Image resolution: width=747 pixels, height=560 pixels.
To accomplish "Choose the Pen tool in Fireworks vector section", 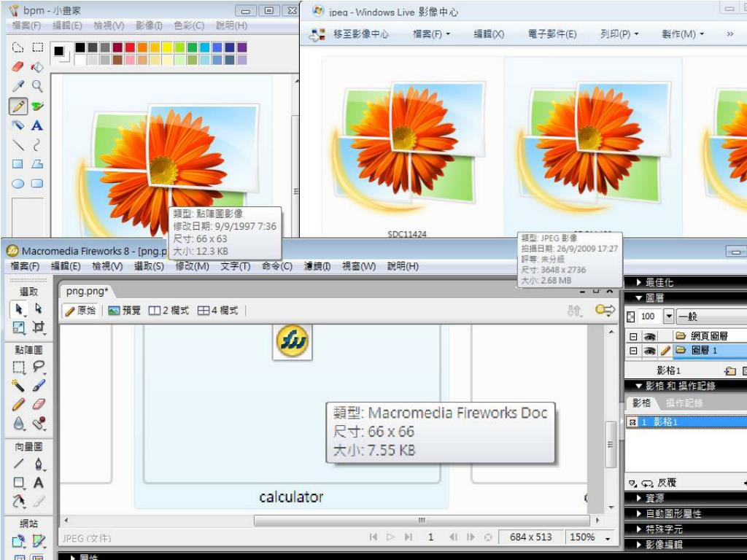I will pos(39,464).
